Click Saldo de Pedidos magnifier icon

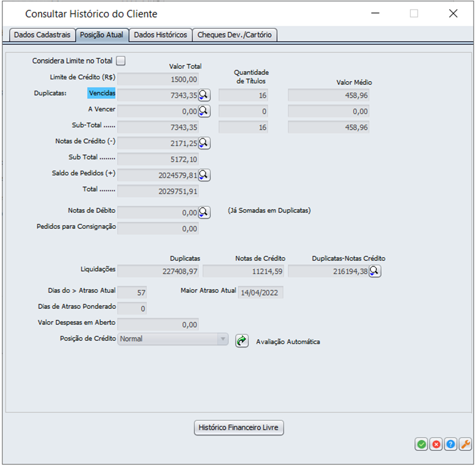point(204,175)
